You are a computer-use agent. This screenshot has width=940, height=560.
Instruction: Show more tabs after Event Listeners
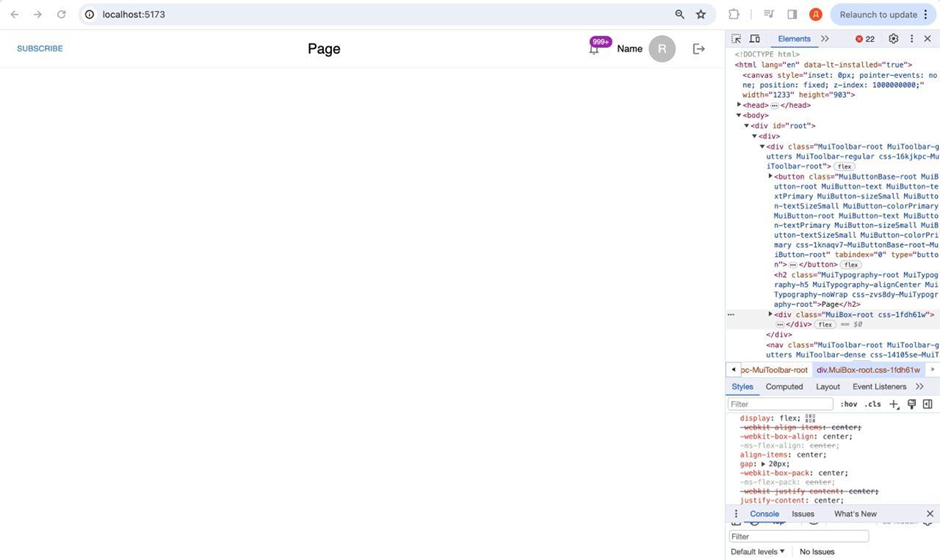point(920,387)
